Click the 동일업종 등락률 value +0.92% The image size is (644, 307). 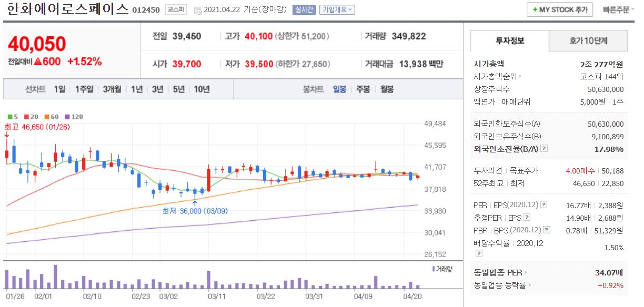[610, 285]
